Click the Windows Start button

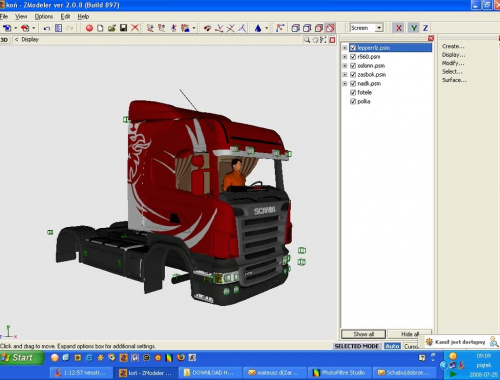coord(22,358)
